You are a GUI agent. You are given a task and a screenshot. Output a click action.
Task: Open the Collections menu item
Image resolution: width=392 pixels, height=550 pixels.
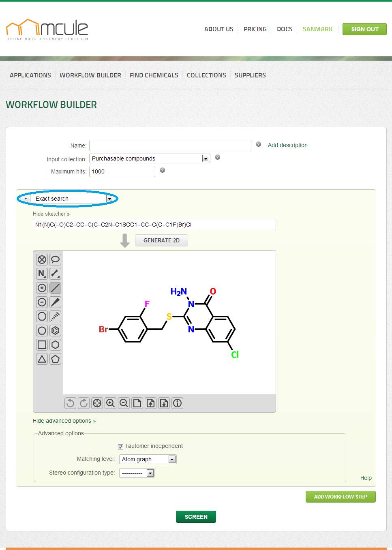206,75
